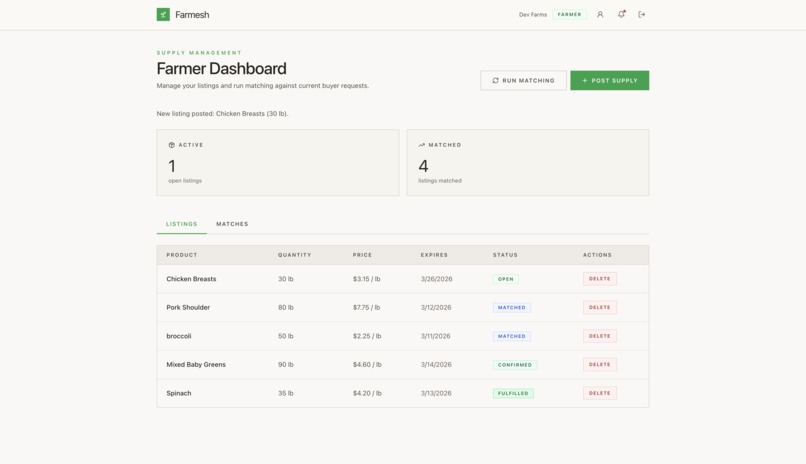The height and width of the screenshot is (464, 806).
Task: Delete the Pork Shoulder listing
Action: click(x=599, y=307)
